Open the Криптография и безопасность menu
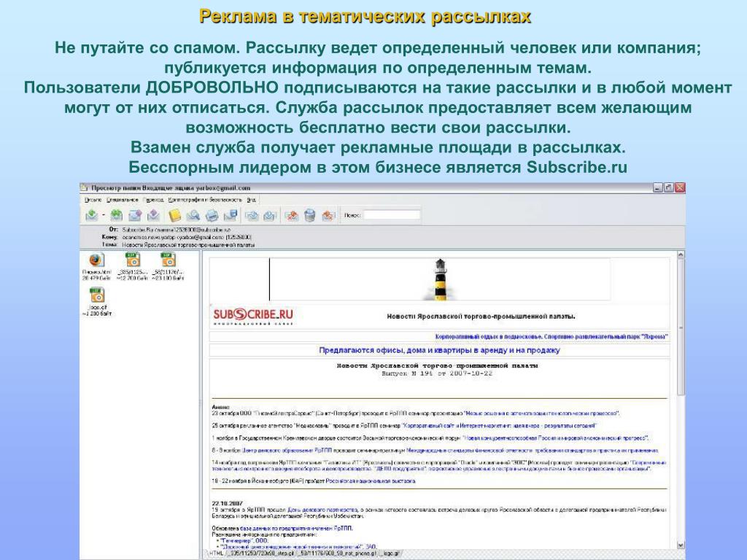Viewport: 747px width, 560px height. click(205, 200)
